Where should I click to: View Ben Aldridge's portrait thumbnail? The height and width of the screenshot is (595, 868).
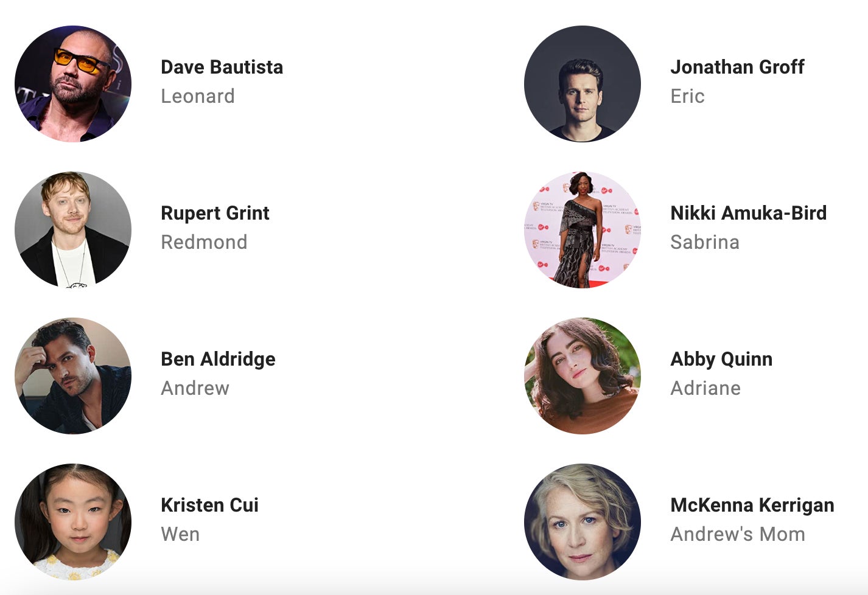(x=73, y=376)
